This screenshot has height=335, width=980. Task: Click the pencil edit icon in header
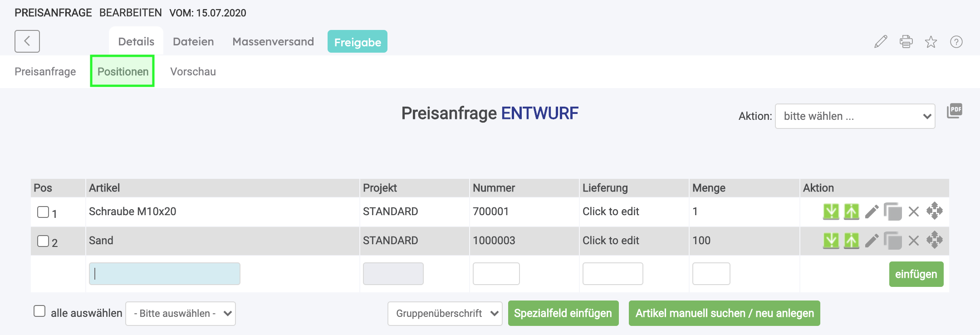point(881,42)
